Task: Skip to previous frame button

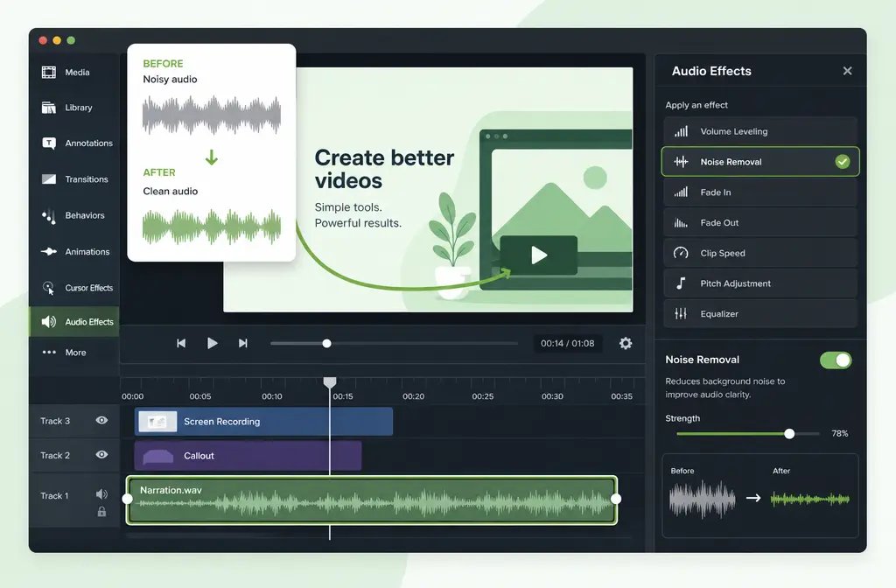Action: (181, 343)
